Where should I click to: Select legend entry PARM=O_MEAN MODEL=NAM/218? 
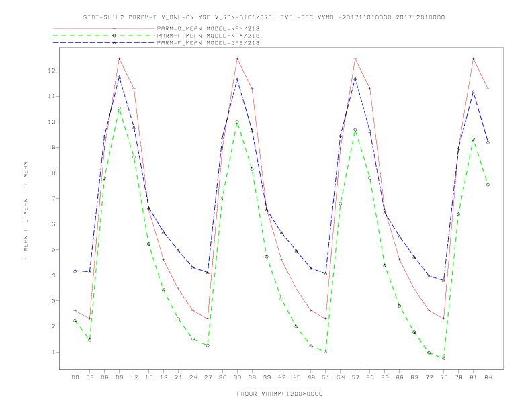pyautogui.click(x=208, y=28)
